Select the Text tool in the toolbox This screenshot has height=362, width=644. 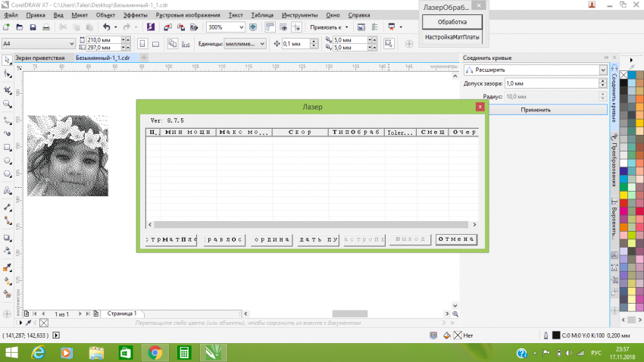coord(7,190)
